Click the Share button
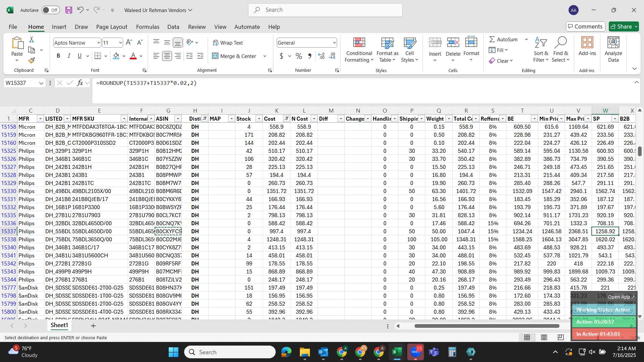The height and width of the screenshot is (362, 644). point(624,26)
